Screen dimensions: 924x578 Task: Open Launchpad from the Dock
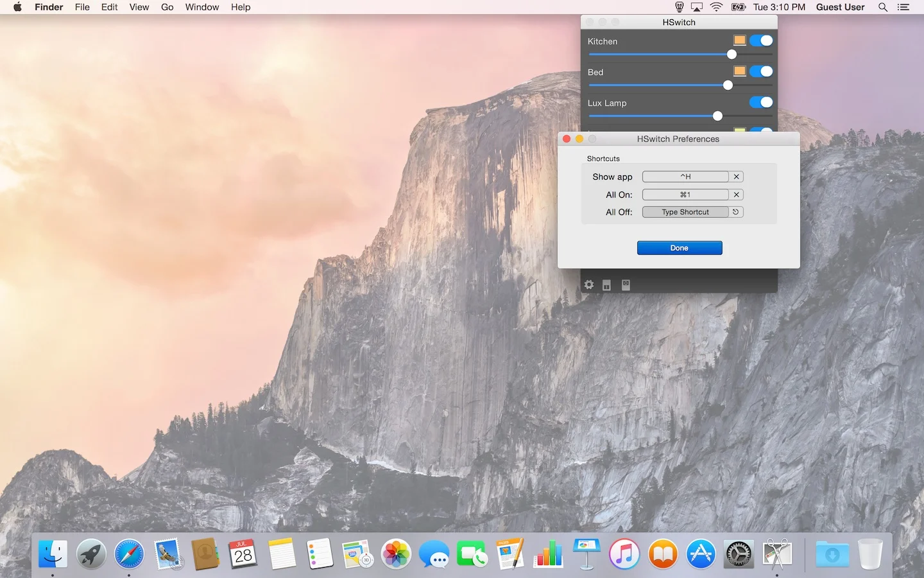[x=91, y=554]
